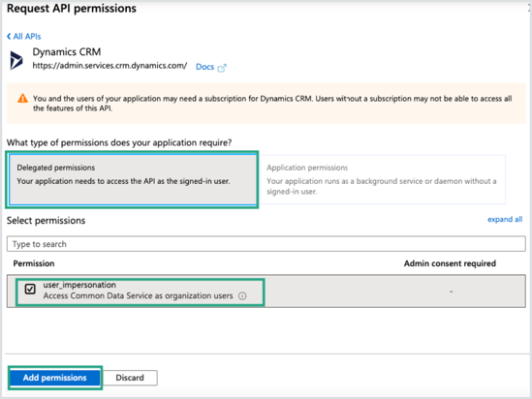Select the Application permissions option
Image resolution: width=532 pixels, height=399 pixels.
click(382, 180)
